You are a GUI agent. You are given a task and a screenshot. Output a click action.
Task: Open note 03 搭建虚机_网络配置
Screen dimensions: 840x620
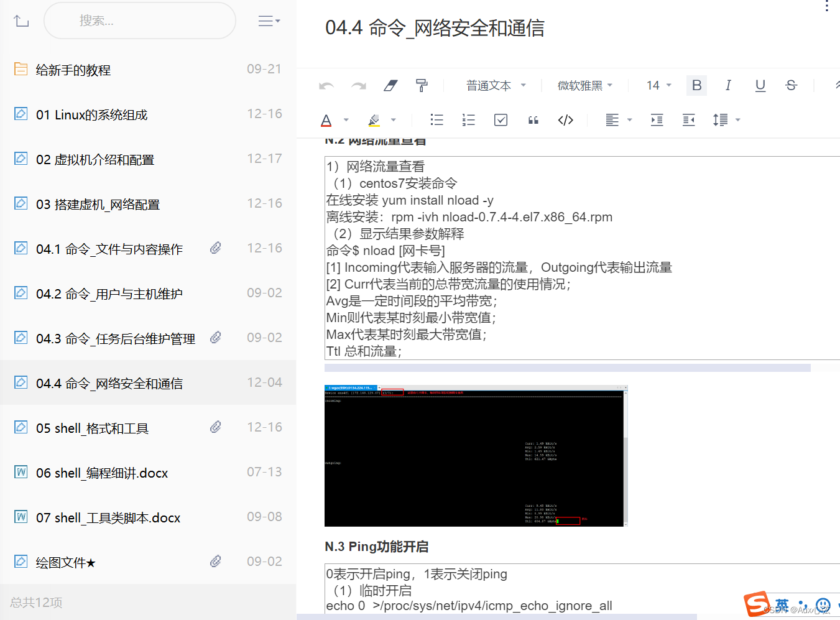(x=148, y=204)
